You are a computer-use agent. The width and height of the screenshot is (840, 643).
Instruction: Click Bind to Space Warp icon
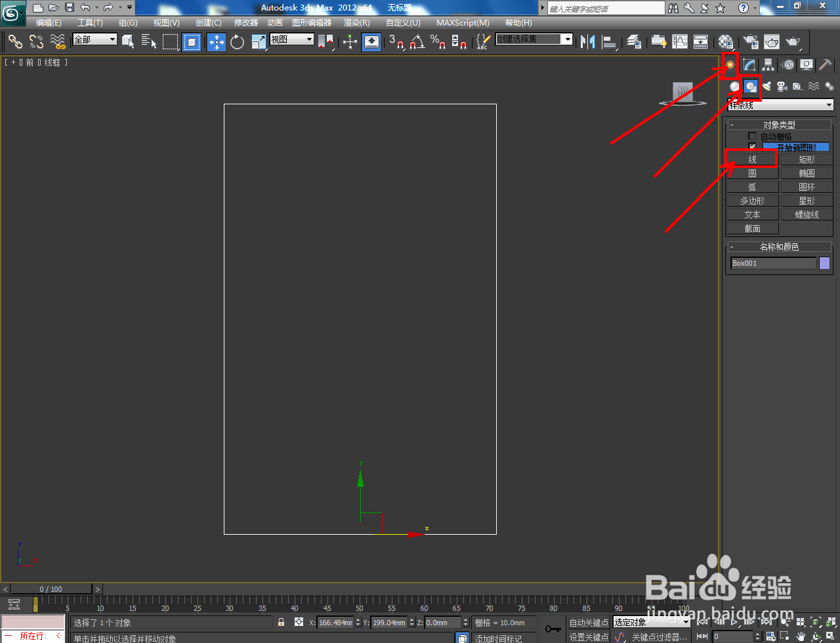[58, 41]
